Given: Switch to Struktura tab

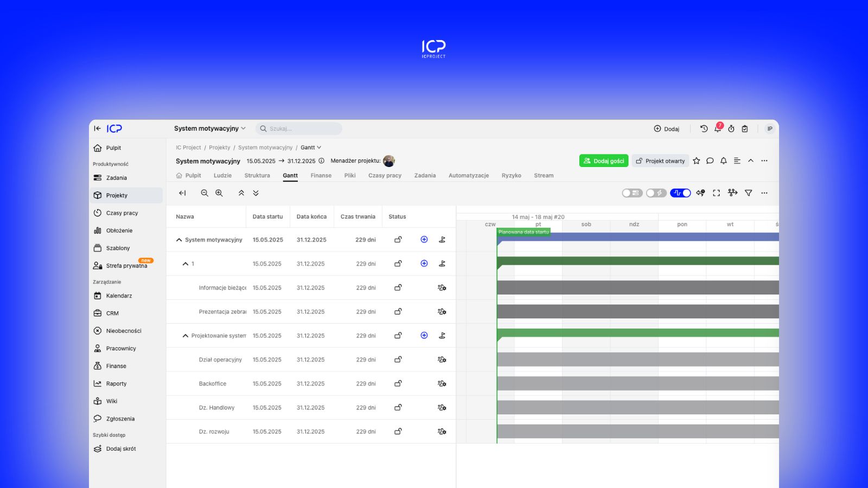Looking at the screenshot, I should [257, 176].
